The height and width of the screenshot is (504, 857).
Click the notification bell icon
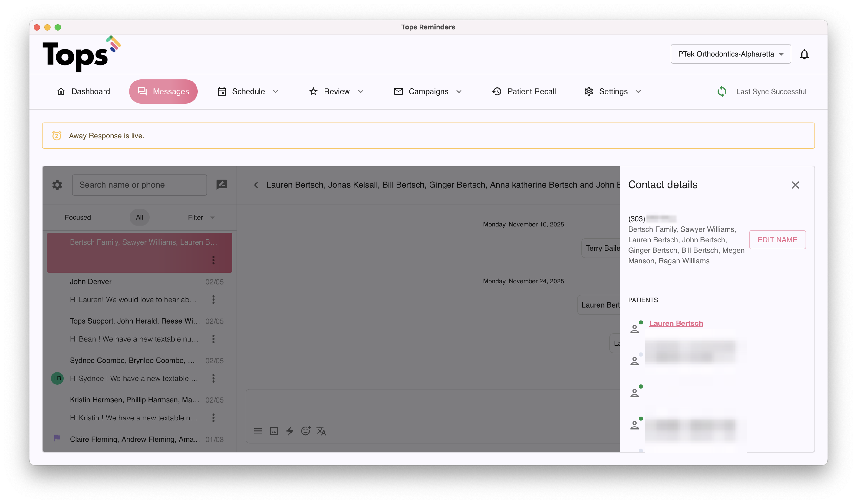point(804,54)
